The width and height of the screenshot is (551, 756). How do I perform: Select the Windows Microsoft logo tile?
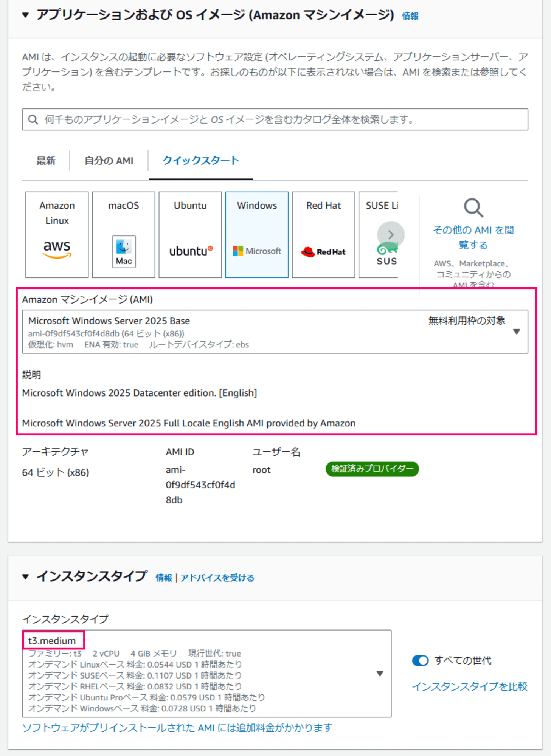(x=257, y=235)
